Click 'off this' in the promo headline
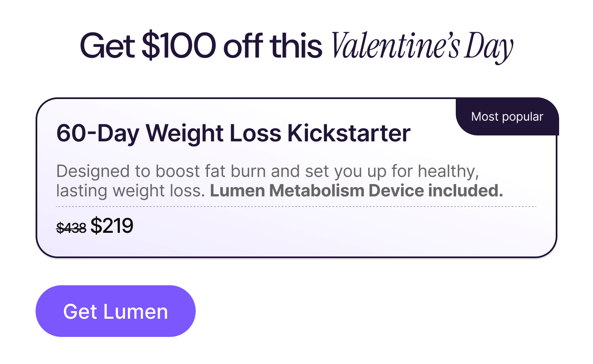593x364 pixels. 273,46
